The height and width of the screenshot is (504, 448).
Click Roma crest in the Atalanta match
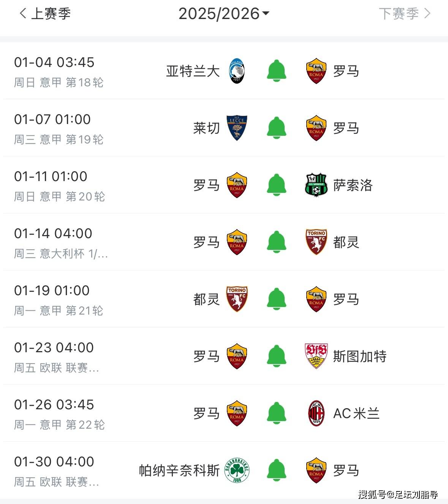316,71
